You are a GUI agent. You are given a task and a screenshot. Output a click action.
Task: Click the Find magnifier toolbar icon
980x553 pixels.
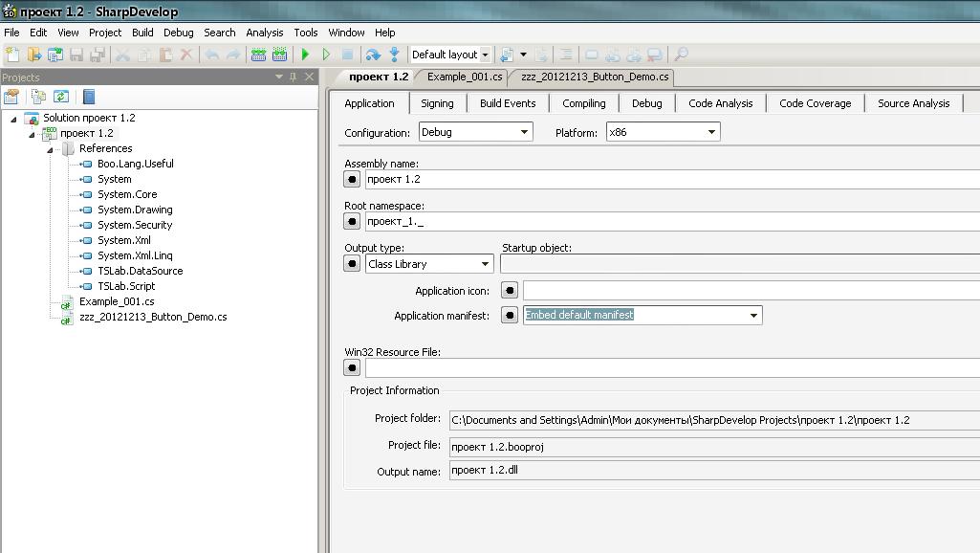tap(681, 55)
